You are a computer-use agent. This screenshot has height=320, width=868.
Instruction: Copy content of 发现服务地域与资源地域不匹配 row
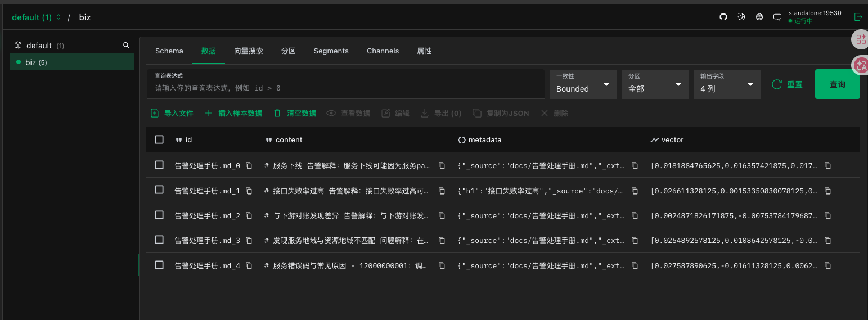tap(442, 240)
